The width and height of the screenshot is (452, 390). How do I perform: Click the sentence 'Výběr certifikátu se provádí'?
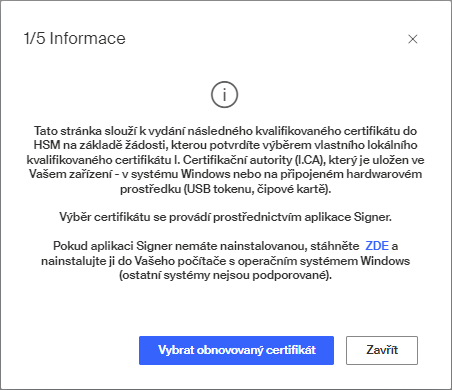click(225, 217)
